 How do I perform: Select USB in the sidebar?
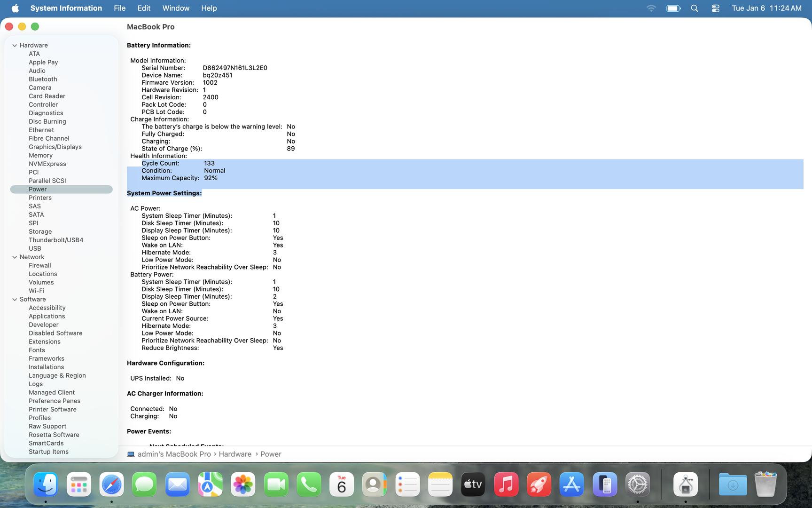tap(35, 248)
